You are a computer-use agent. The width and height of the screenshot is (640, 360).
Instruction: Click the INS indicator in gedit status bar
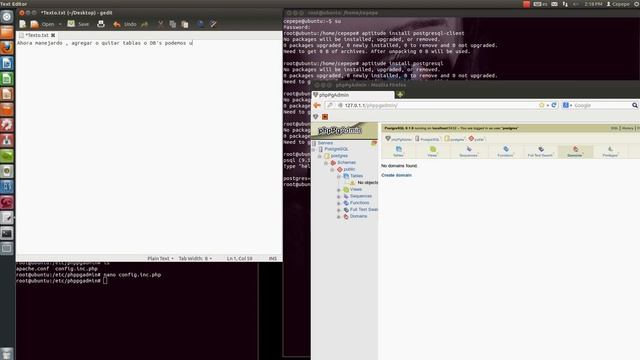(x=273, y=258)
